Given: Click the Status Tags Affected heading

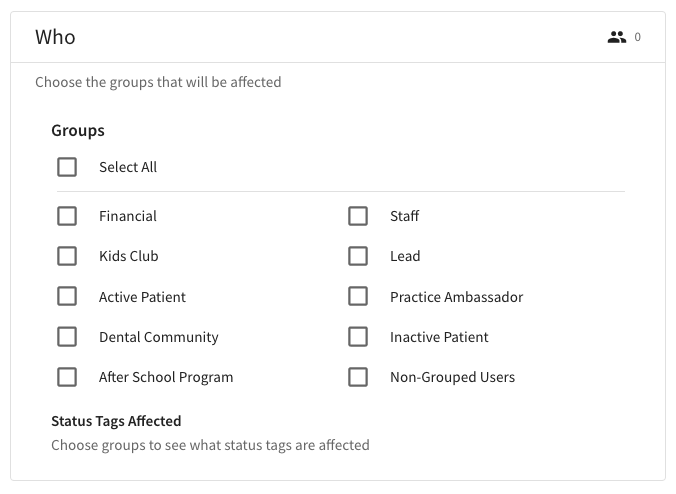Looking at the screenshot, I should click(116, 421).
